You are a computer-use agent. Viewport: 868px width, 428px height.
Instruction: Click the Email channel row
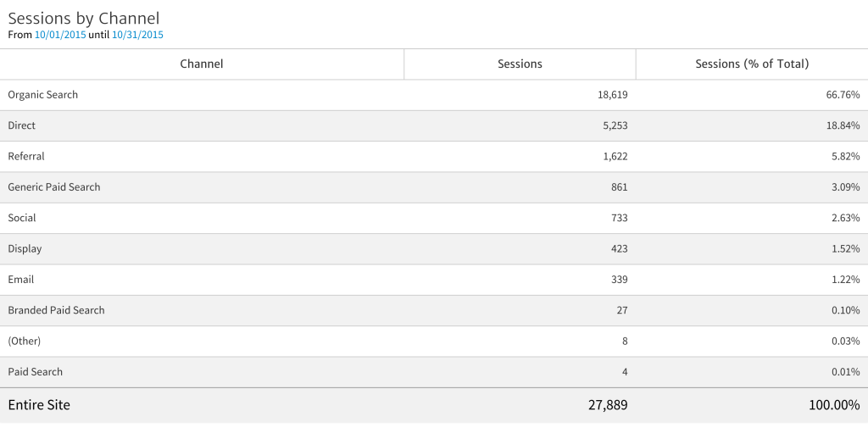point(21,279)
